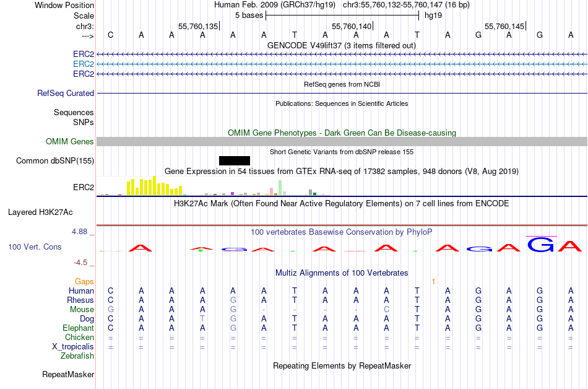The width and height of the screenshot is (588, 389).
Task: Click the 'chr3:' ruler label
Action: coord(85,26)
